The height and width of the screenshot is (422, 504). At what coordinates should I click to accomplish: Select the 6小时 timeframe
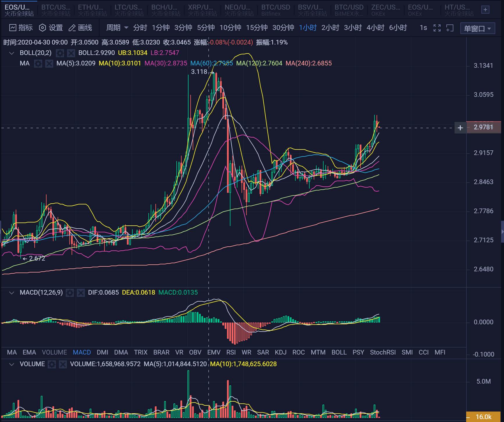[398, 28]
